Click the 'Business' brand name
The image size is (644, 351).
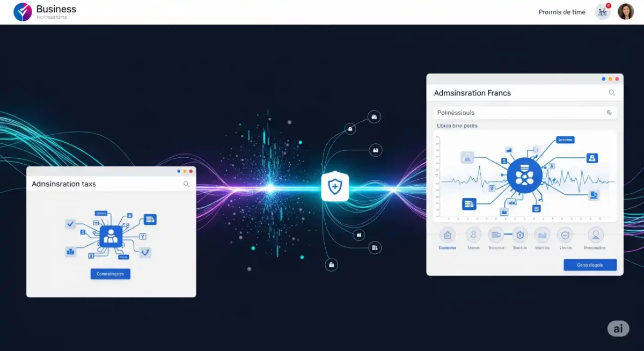pyautogui.click(x=56, y=9)
